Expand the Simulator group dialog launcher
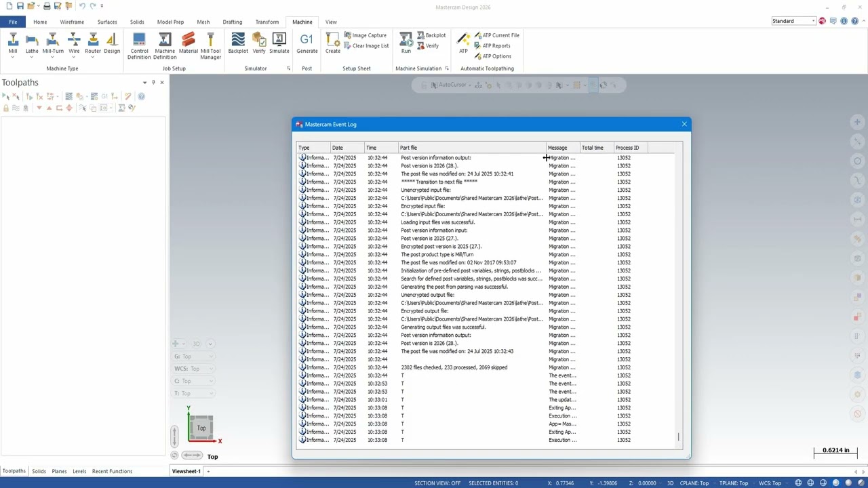Viewport: 868px width, 488px height. pyautogui.click(x=288, y=68)
